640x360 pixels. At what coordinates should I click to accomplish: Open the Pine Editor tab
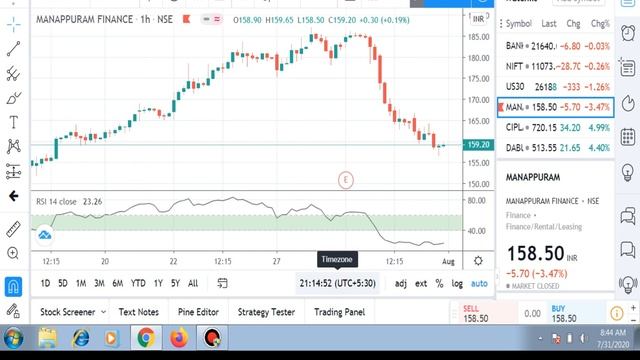click(x=198, y=312)
